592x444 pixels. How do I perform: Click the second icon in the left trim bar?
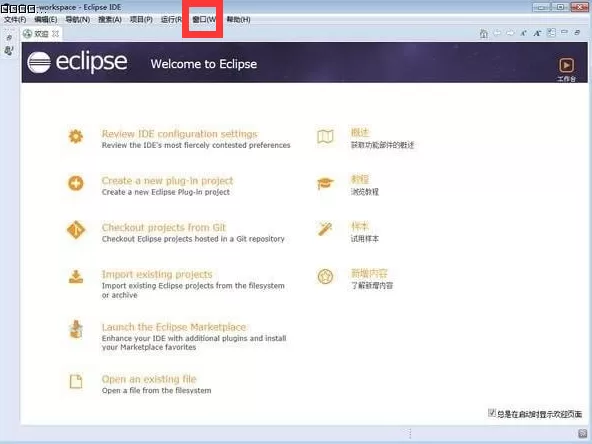pyautogui.click(x=9, y=50)
